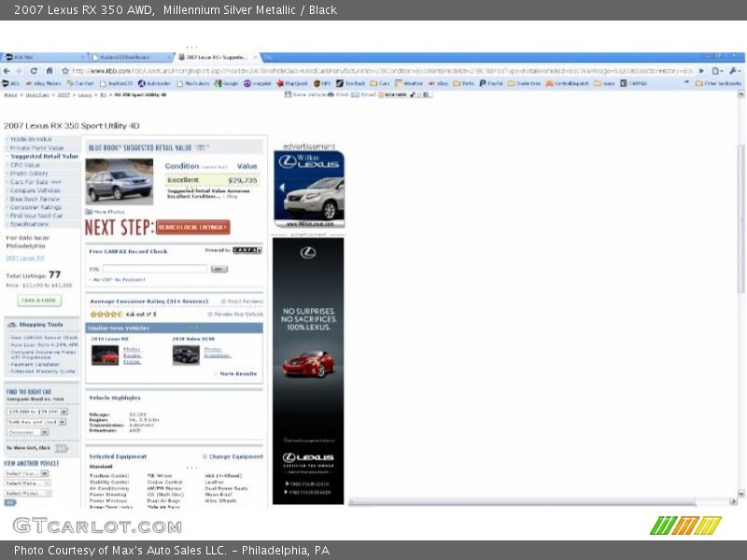Open the Google bookmark

[226, 83]
